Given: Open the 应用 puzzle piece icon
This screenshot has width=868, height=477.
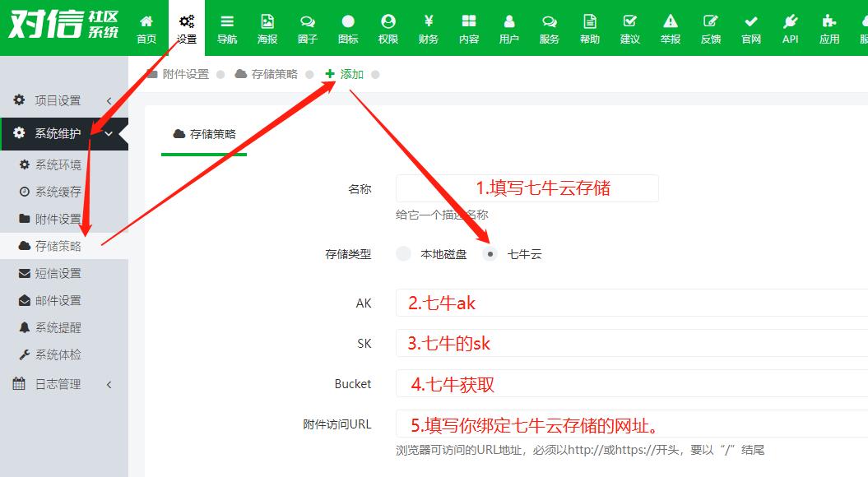Looking at the screenshot, I should coord(829,21).
